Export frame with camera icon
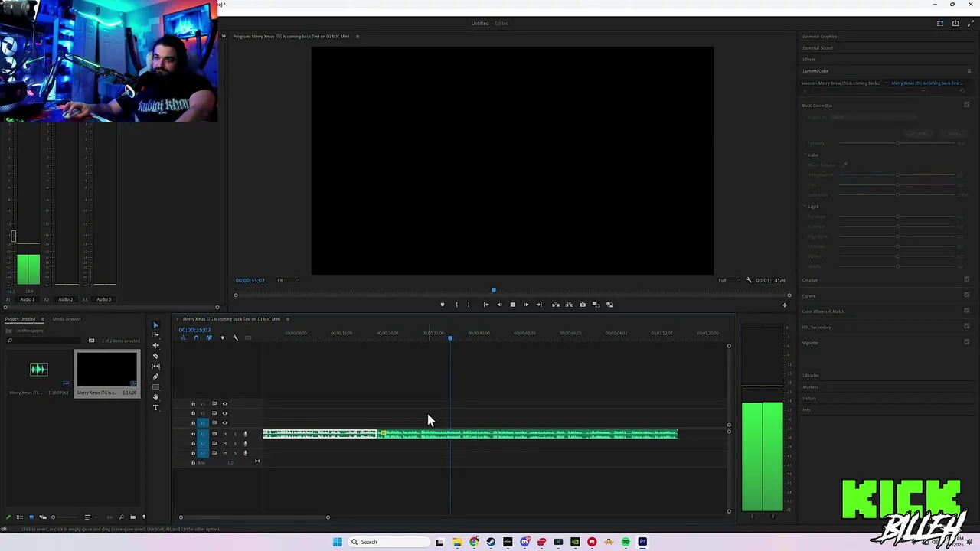The image size is (980, 551). click(x=583, y=305)
